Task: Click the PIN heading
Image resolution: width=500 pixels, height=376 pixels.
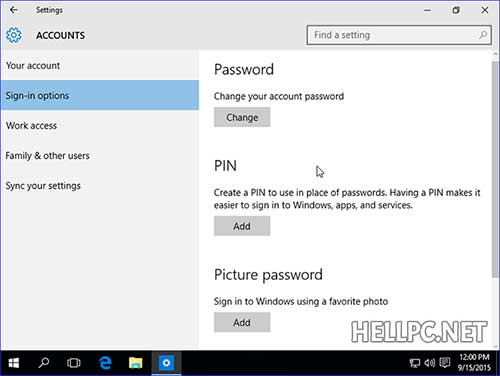Action: (225, 166)
